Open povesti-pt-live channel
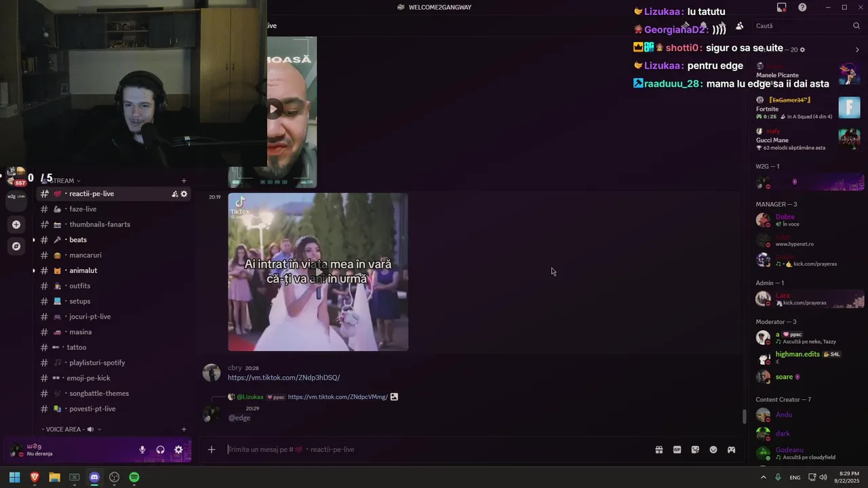Viewport: 868px width, 488px height. point(113,409)
